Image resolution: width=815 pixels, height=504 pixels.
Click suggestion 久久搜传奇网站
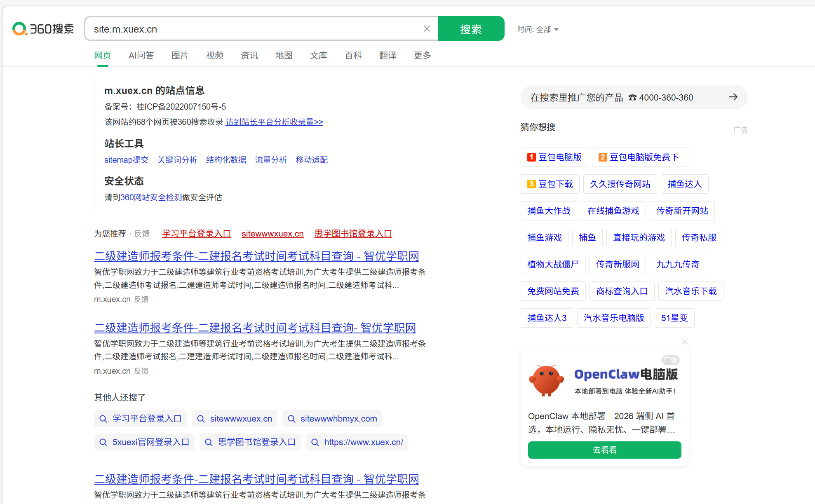click(620, 184)
